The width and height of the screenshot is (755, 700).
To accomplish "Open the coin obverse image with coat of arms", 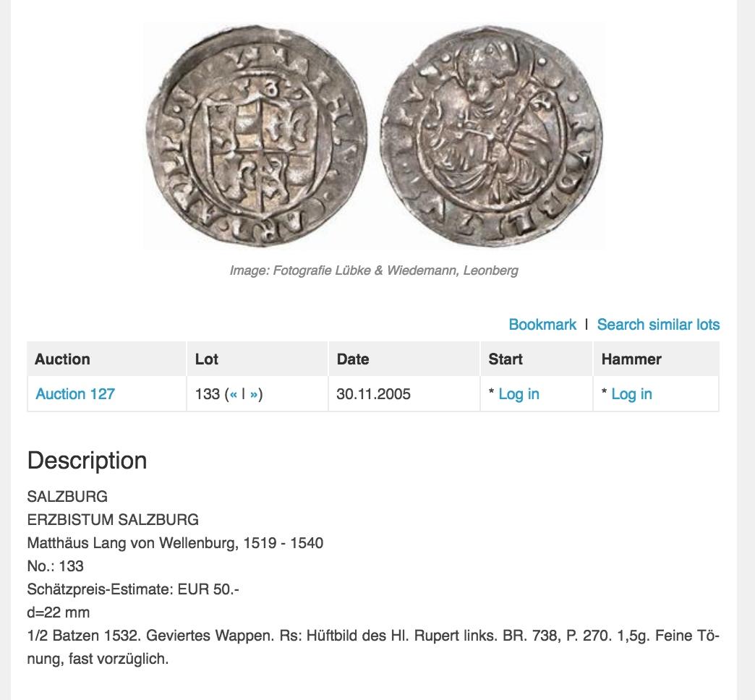I will pos(257,136).
